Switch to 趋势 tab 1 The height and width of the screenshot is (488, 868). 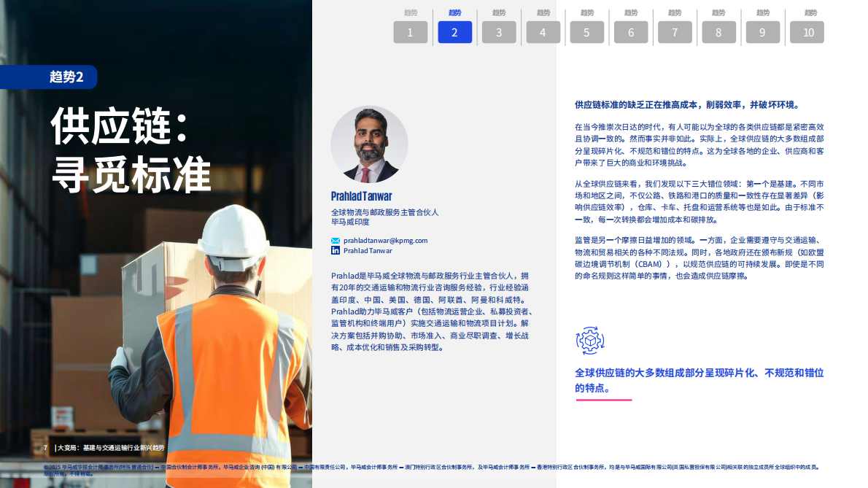(x=411, y=31)
